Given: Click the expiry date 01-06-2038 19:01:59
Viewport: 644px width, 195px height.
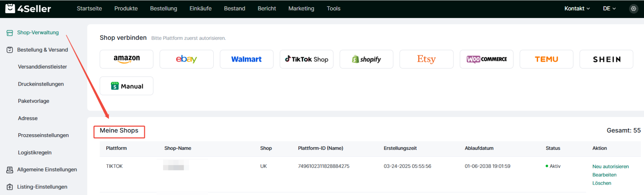Looking at the screenshot, I should pos(488,166).
